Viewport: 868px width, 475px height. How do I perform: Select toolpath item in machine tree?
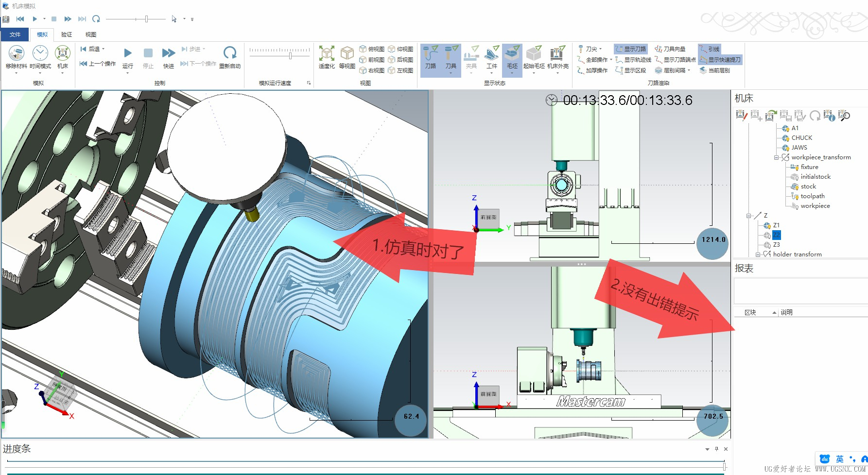[812, 196]
